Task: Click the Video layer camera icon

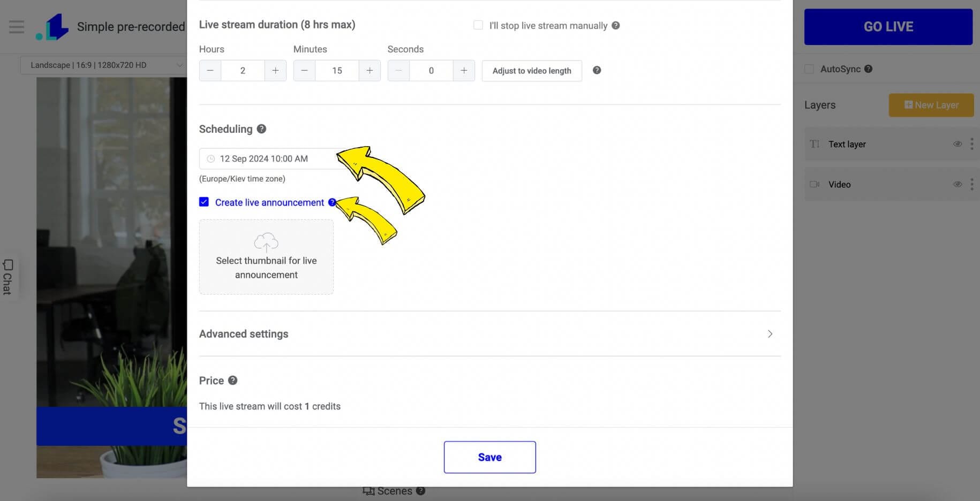Action: pos(815,184)
